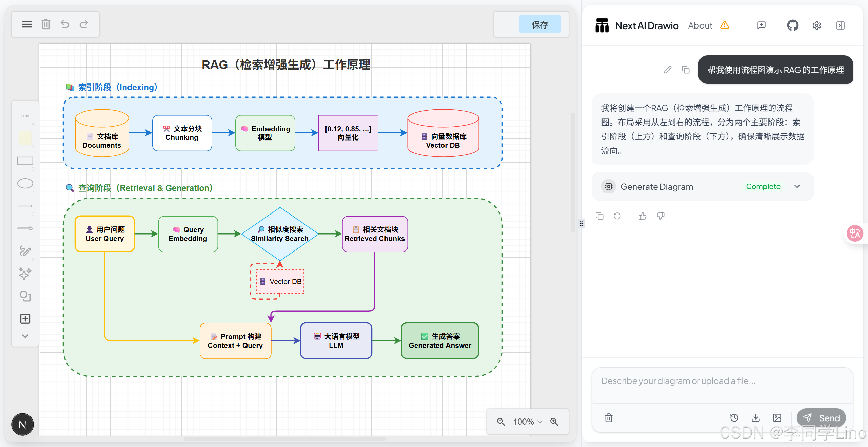Screen dimensions: 868x447
Task: Open the 100% zoom level dropdown
Action: [x=528, y=422]
